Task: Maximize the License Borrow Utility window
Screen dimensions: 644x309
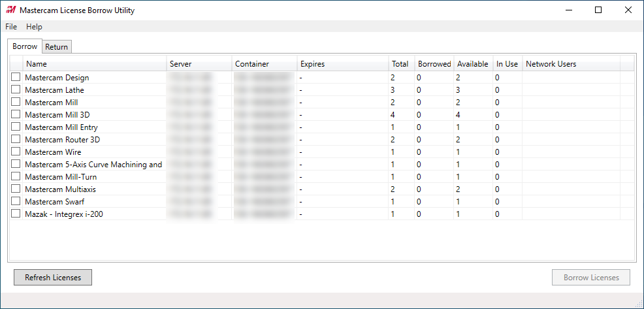Action: 598,10
